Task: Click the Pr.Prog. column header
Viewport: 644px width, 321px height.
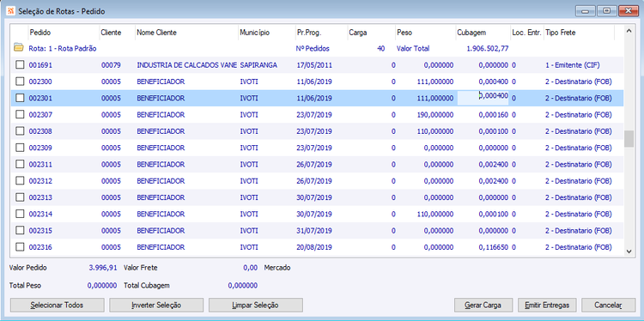Action: (x=321, y=33)
